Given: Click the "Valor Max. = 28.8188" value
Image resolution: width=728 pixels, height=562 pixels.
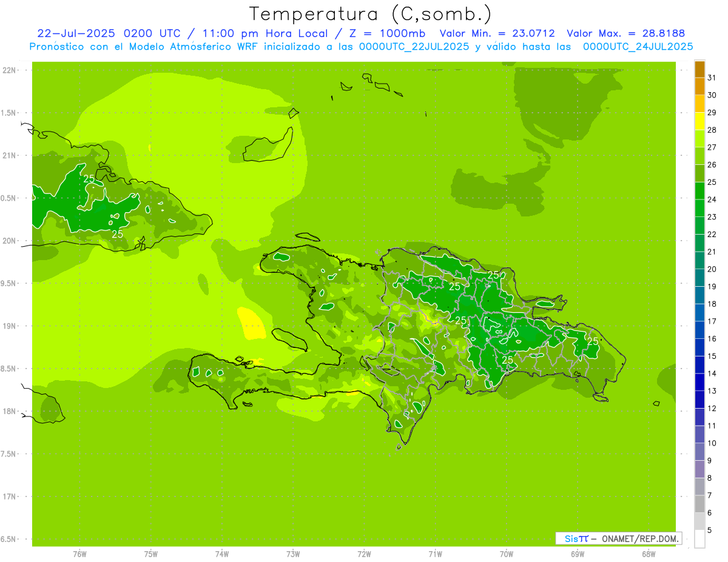Looking at the screenshot, I should (x=627, y=33).
